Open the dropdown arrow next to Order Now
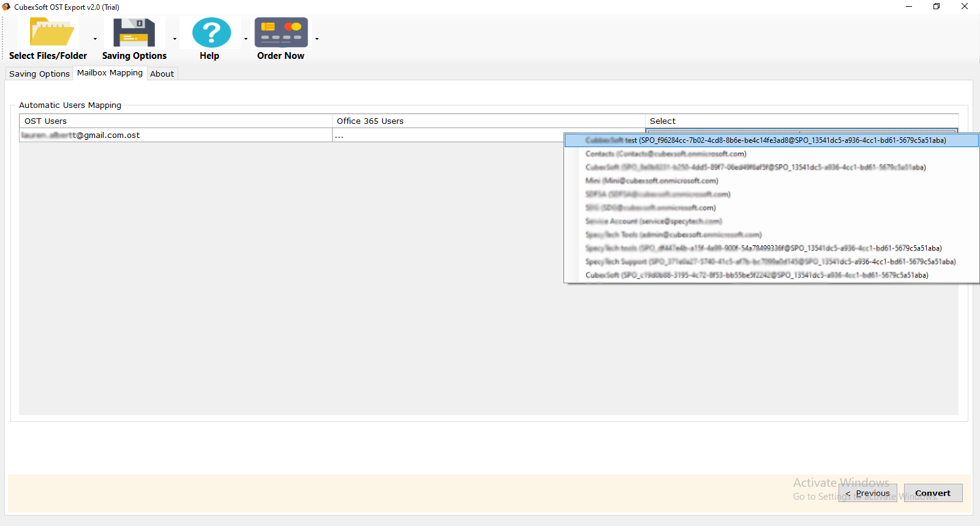Viewport: 980px width, 526px height. pyautogui.click(x=317, y=39)
